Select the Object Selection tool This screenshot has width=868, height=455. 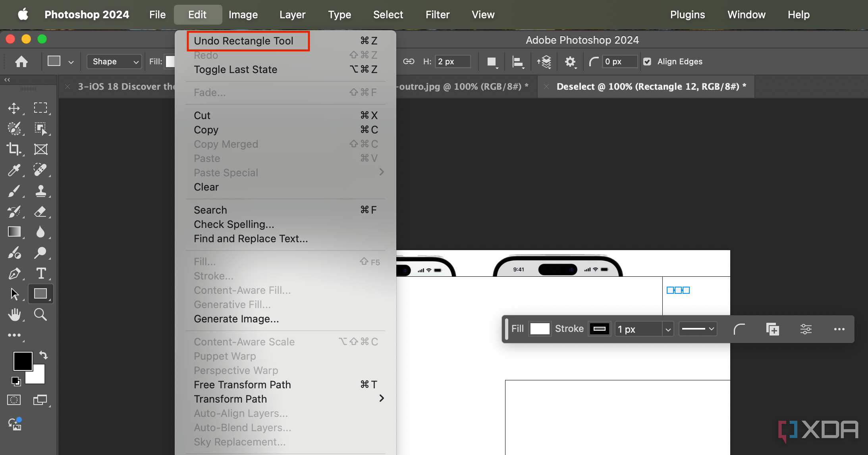pos(40,128)
